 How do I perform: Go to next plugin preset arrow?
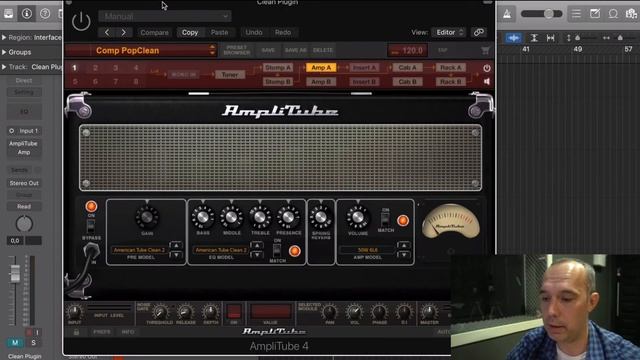click(x=124, y=32)
